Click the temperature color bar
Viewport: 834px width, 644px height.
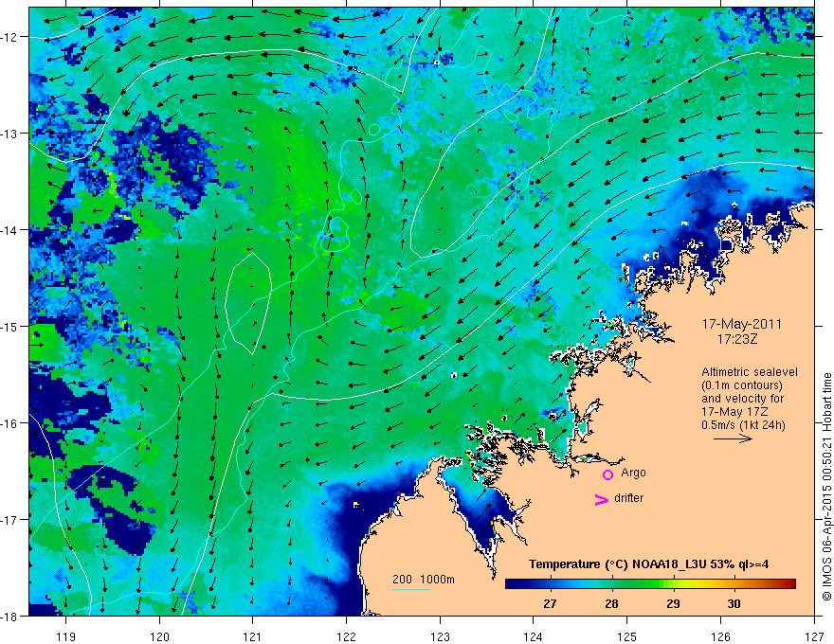[x=650, y=584]
